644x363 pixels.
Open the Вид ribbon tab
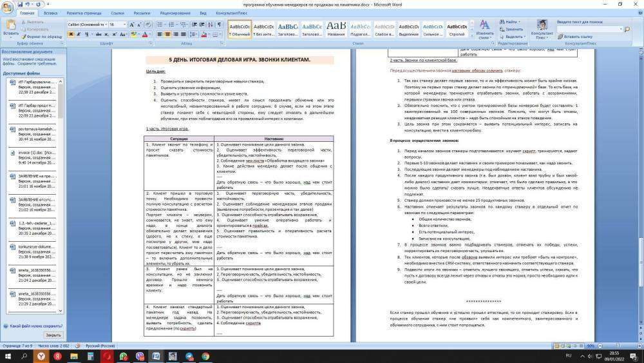pyautogui.click(x=203, y=13)
